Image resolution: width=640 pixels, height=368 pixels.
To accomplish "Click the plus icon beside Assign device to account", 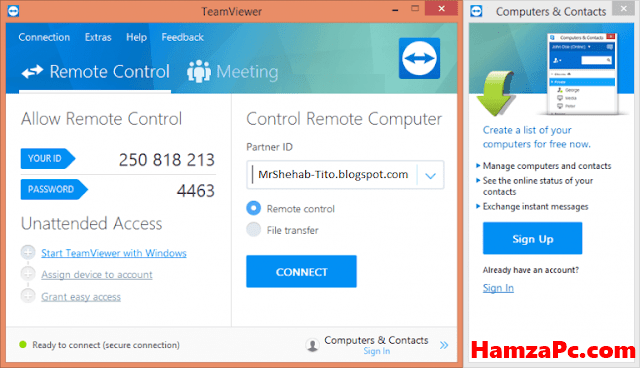I will click(28, 273).
